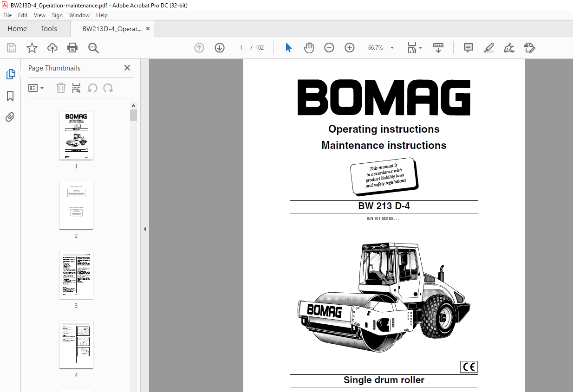Open the Sign menu
Image resolution: width=573 pixels, height=392 pixels.
[x=57, y=15]
